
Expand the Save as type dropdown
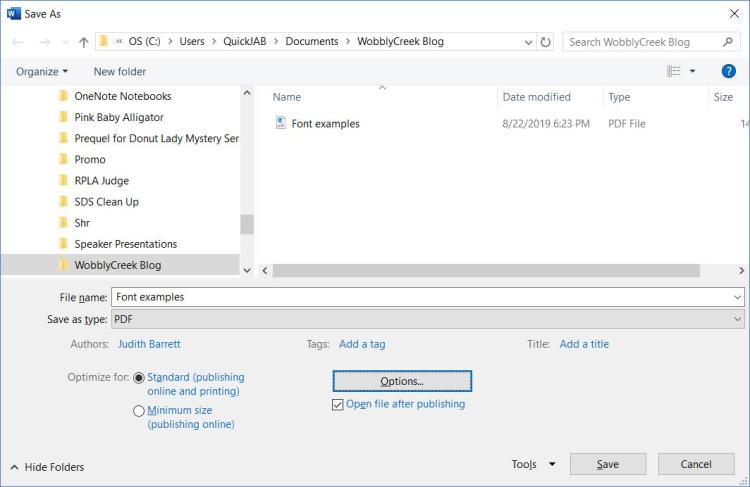737,319
